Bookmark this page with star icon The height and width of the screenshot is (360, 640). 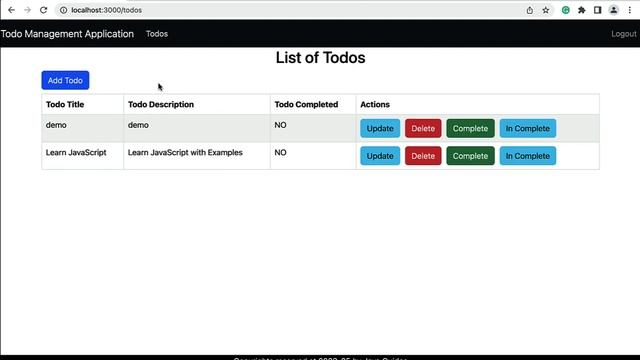click(546, 10)
